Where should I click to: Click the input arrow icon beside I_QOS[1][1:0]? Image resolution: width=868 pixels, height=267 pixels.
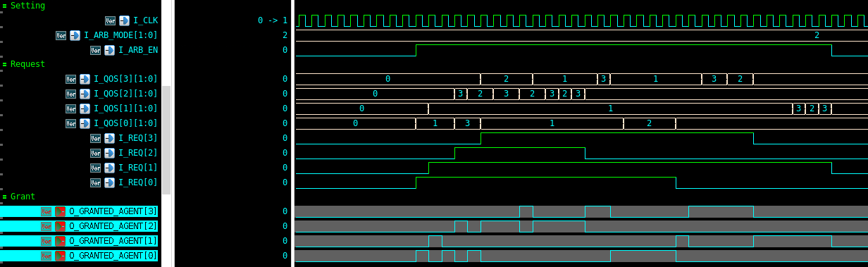85,108
